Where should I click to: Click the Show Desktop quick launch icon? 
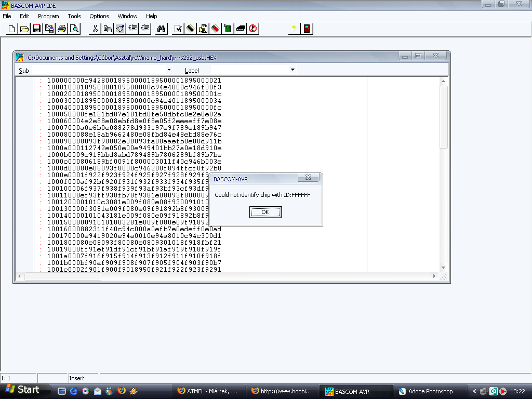pyautogui.click(x=62, y=391)
